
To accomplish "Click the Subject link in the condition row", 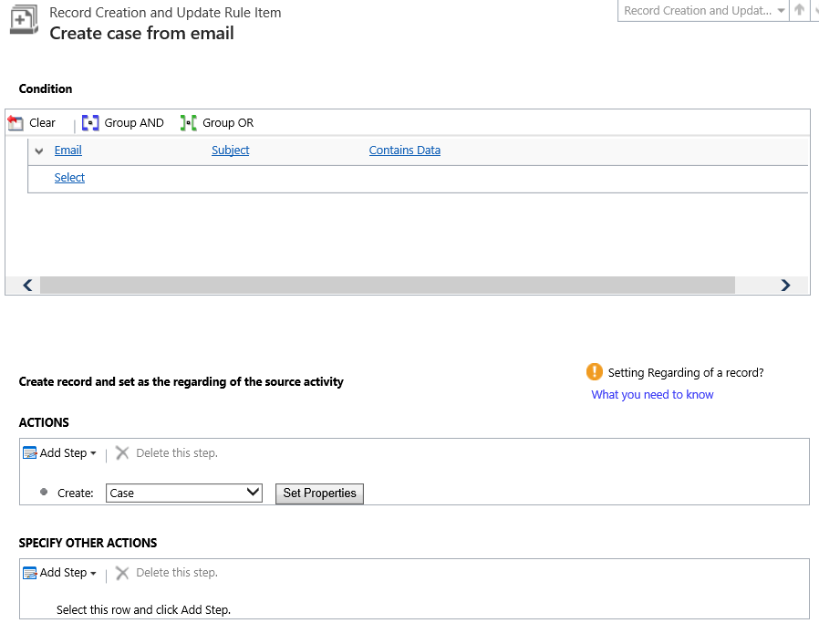I will coord(230,150).
